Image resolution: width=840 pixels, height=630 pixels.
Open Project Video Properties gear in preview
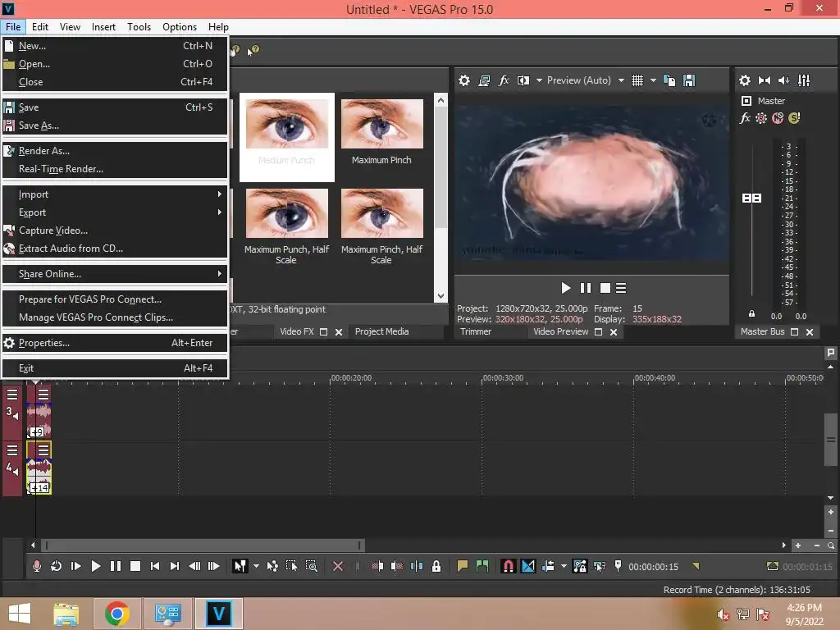click(x=464, y=80)
